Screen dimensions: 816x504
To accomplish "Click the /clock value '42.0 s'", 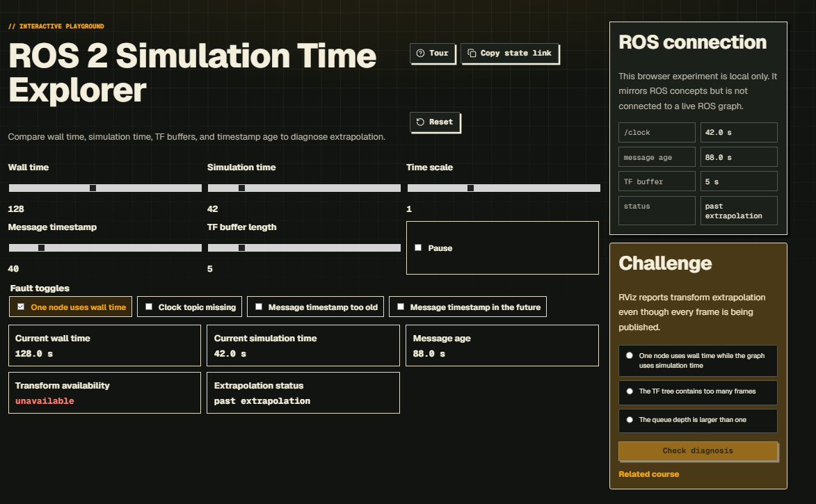I will [718, 133].
